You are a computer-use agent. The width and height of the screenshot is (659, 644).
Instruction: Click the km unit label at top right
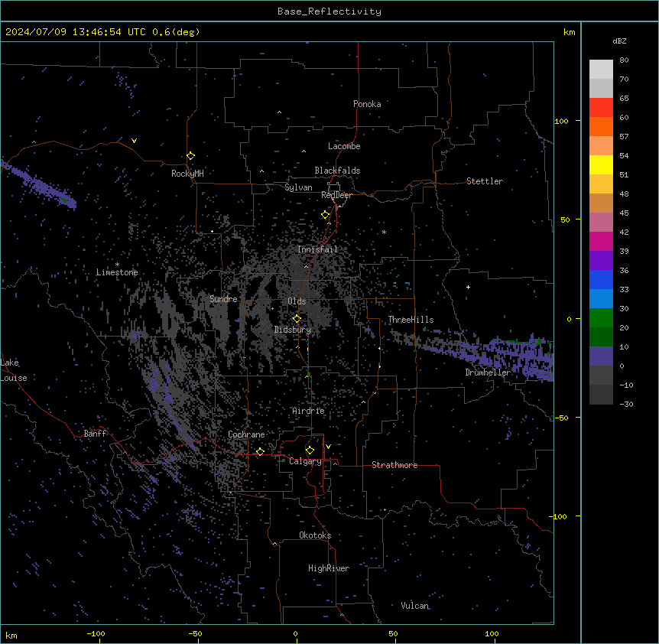(x=569, y=32)
